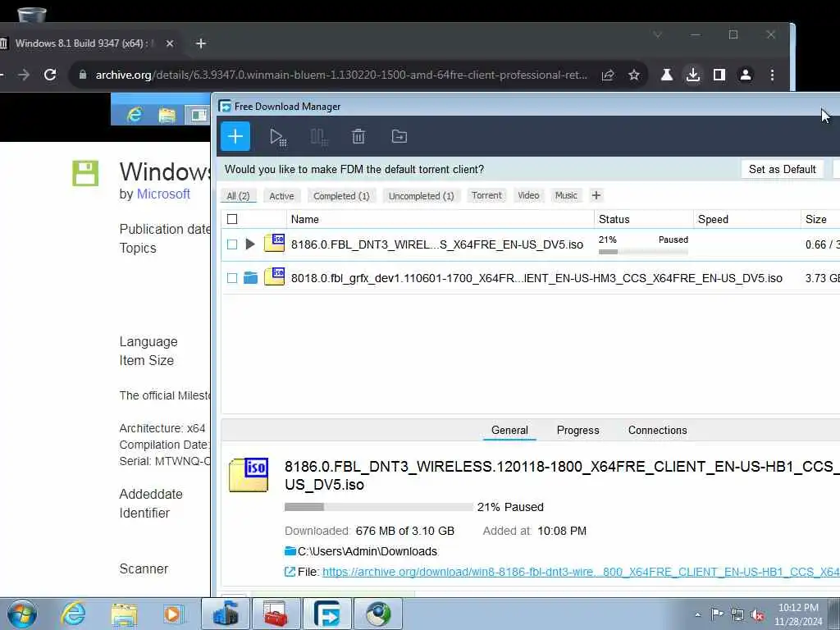Image resolution: width=840 pixels, height=630 pixels.
Task: Resume the 8186.0 download with its play arrow
Action: coord(249,244)
